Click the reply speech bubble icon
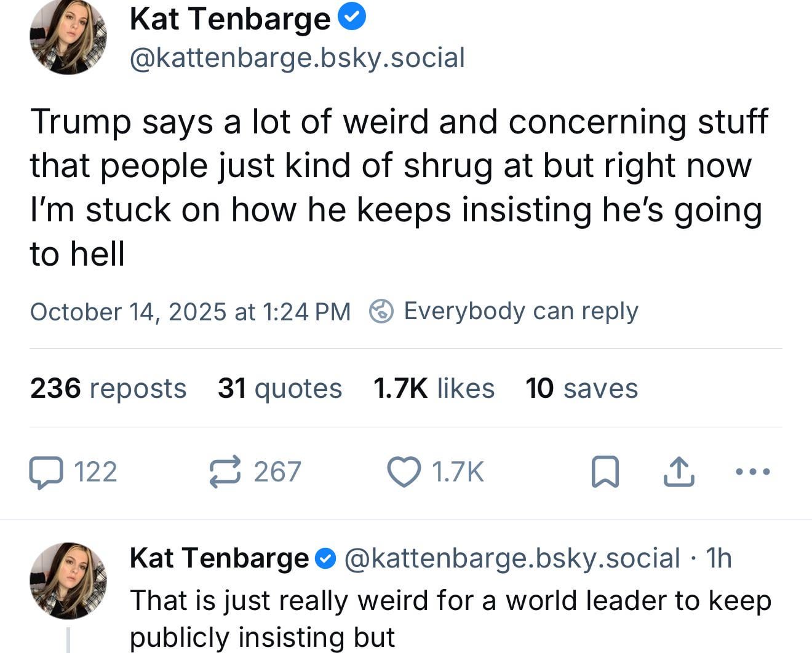This screenshot has width=812, height=653. click(47, 472)
